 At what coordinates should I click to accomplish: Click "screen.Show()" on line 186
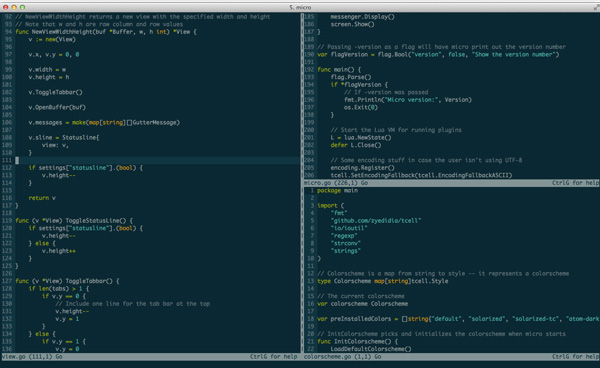(352, 24)
